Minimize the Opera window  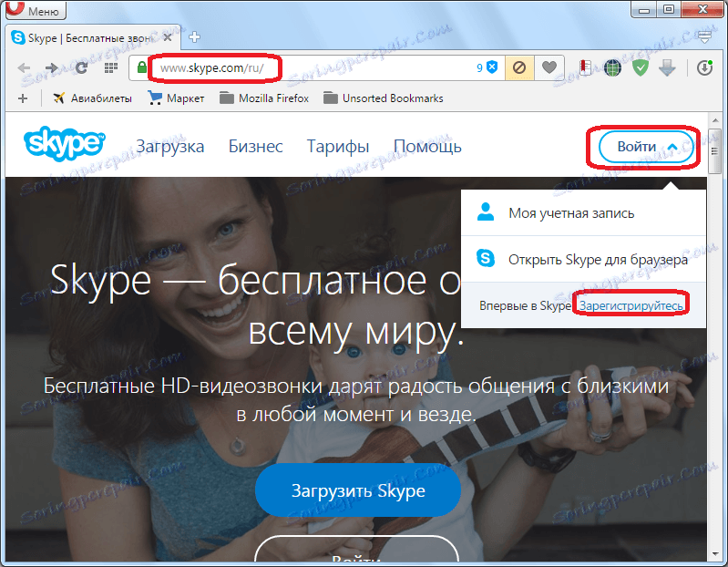(x=644, y=9)
